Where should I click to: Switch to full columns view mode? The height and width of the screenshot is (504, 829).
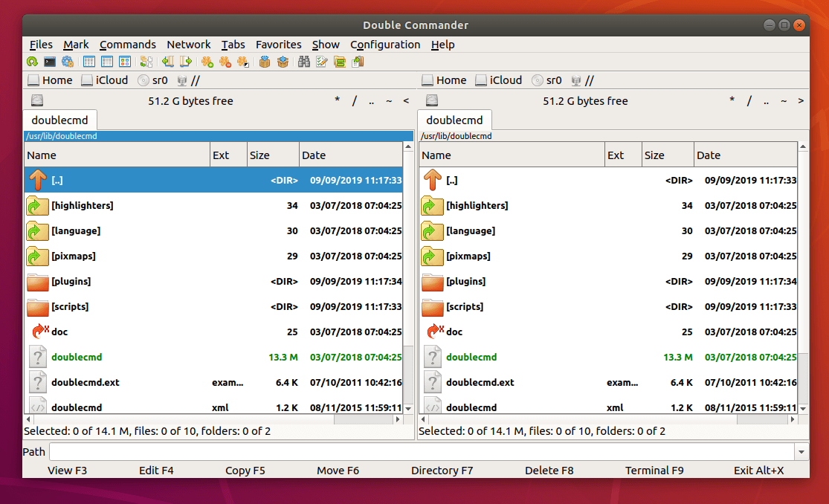pos(107,62)
